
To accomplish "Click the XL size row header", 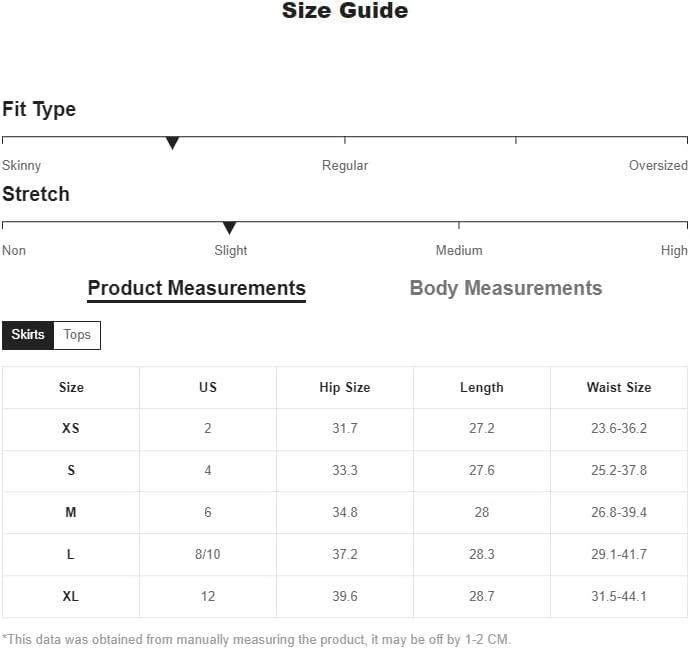I will tap(71, 596).
